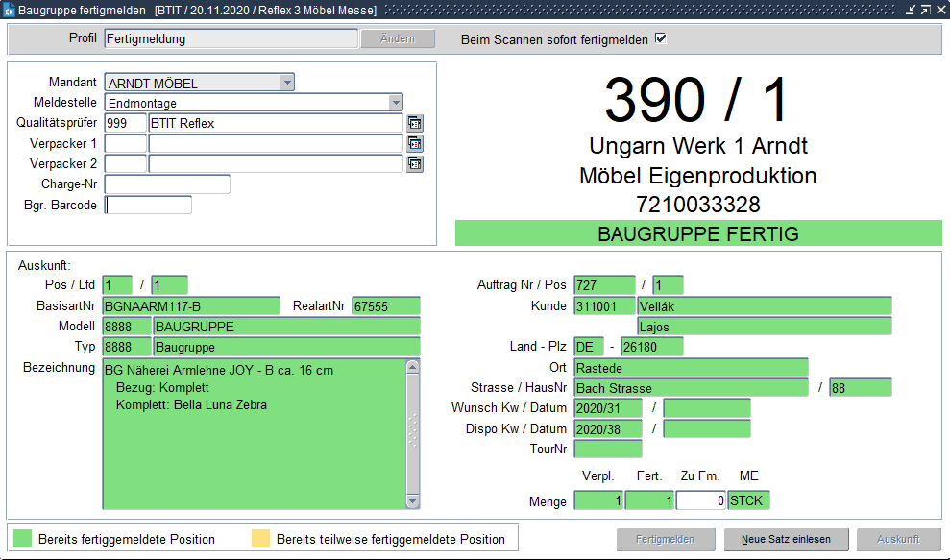Viewport: 950px width, 560px height.
Task: Click into the Bgr. Barcode field
Action: (x=148, y=205)
